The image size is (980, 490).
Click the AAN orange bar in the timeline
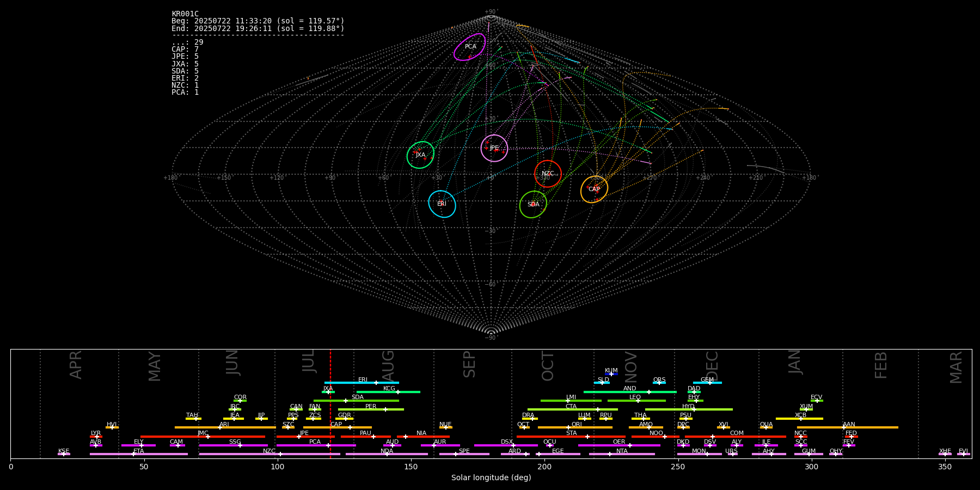848,427
